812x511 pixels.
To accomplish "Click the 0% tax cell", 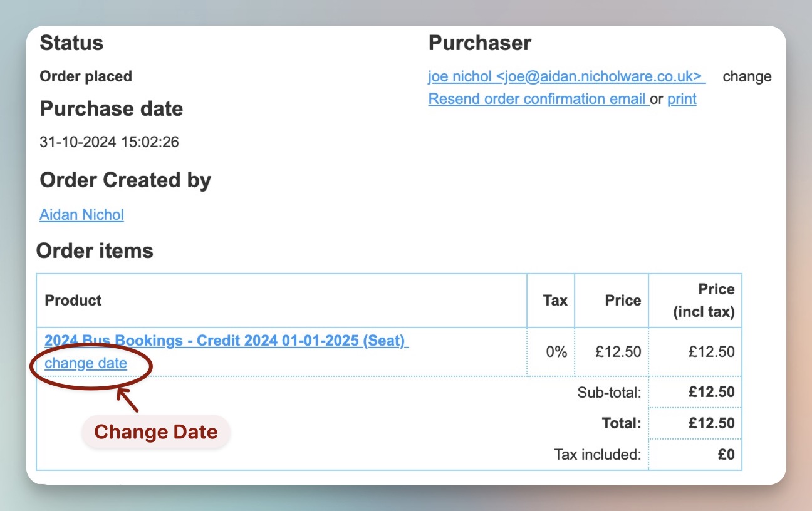I will pos(556,352).
